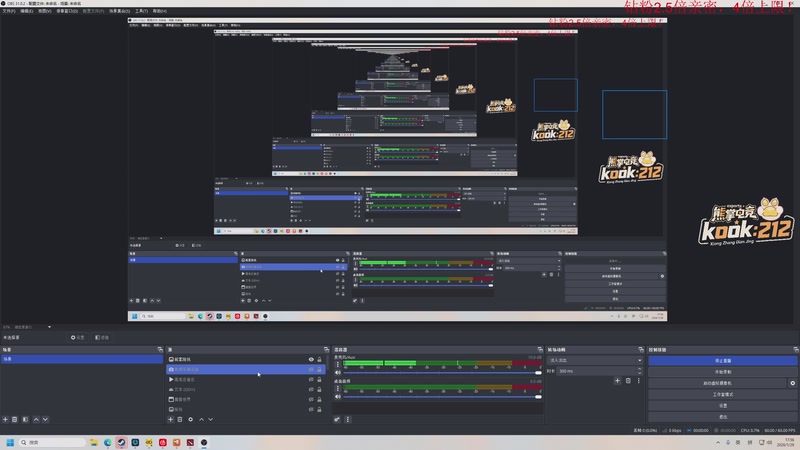Adjust mic/Aux volume slider
The width and height of the screenshot is (800, 450).
click(x=442, y=373)
